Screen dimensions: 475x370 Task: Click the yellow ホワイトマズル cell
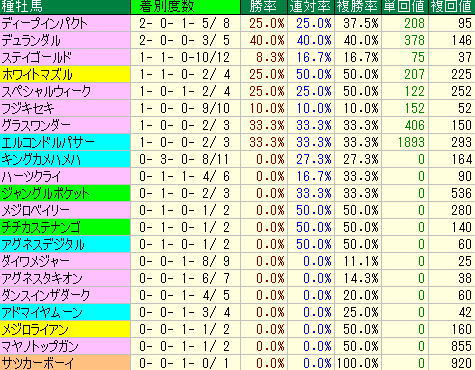click(x=65, y=74)
